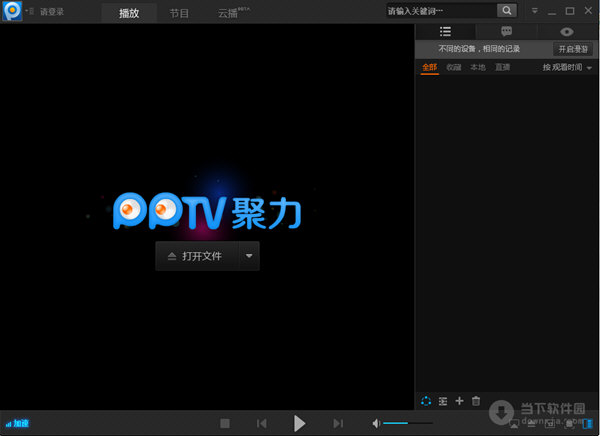The height and width of the screenshot is (436, 600).
Task: Click the screenshot capture icon
Action: coord(569,423)
